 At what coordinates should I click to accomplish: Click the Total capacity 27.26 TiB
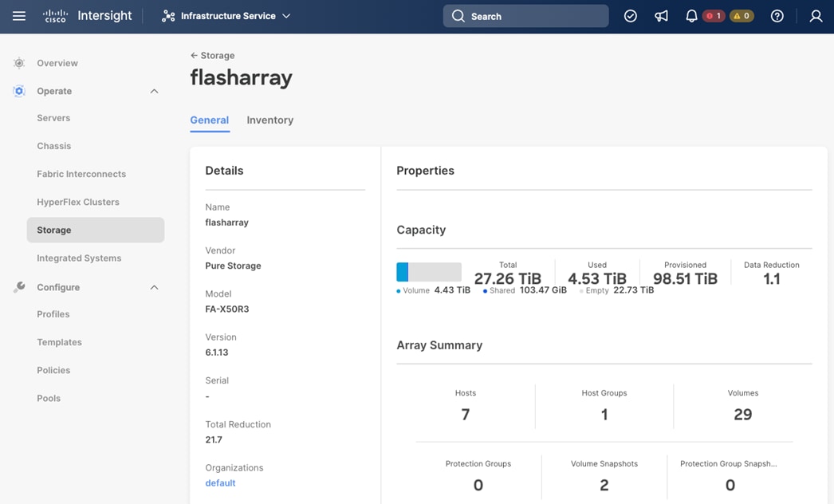pyautogui.click(x=507, y=278)
